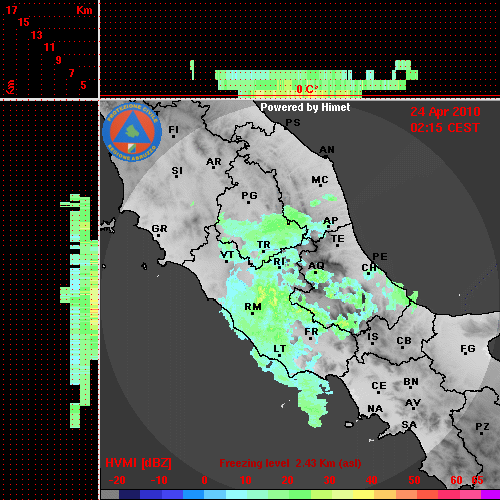Click the FG city label
Image resolution: width=500 pixels, height=500 pixels.
click(x=468, y=349)
